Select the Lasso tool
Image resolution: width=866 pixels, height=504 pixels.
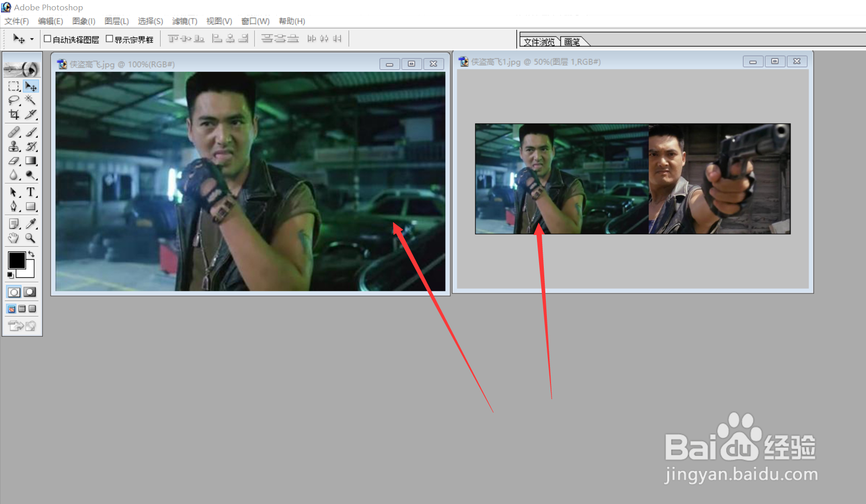click(14, 100)
